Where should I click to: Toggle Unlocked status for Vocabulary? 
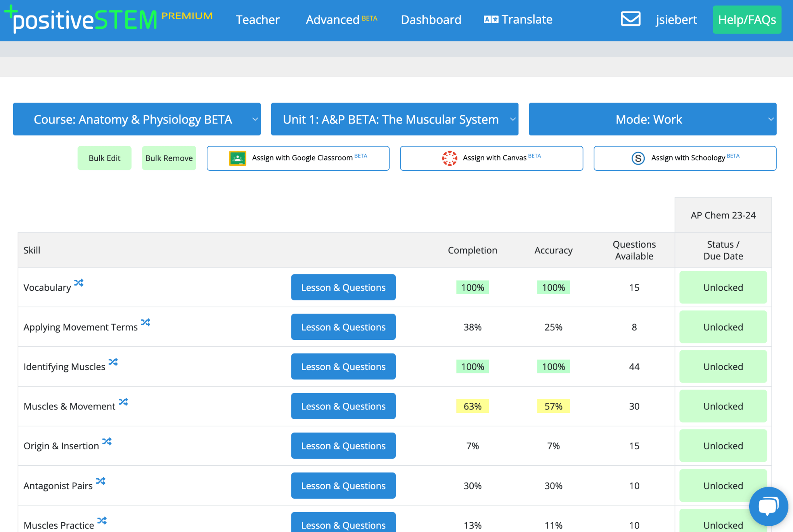point(723,288)
